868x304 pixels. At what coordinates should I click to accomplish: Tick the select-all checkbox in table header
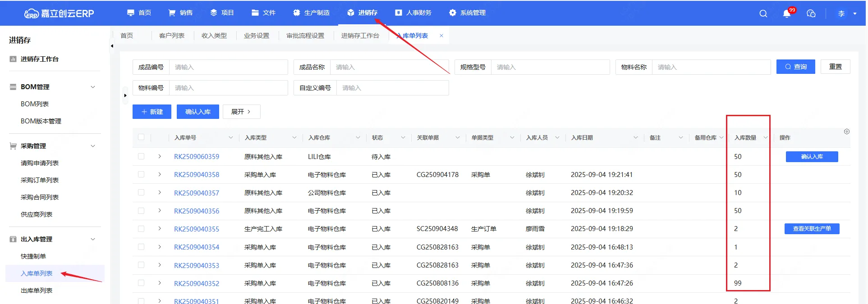[x=141, y=137]
